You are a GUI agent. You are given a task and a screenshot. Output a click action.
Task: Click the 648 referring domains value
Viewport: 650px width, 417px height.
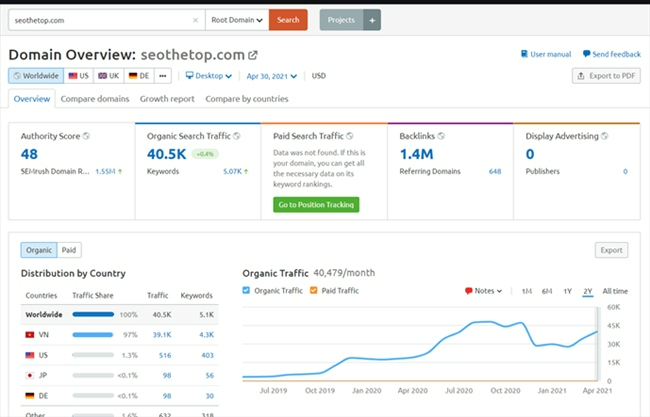click(495, 171)
